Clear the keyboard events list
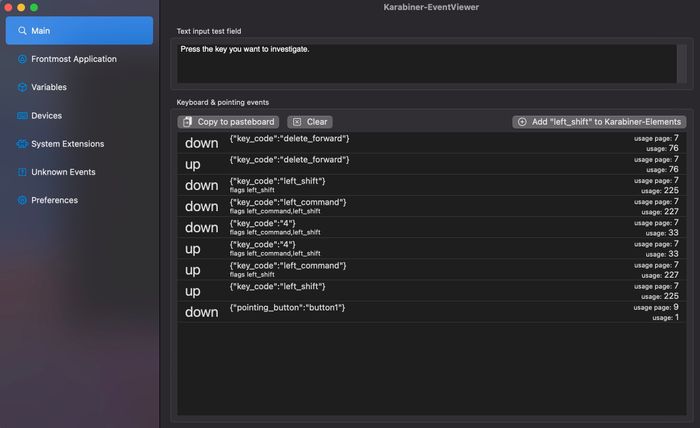This screenshot has width=700, height=428. (x=310, y=122)
